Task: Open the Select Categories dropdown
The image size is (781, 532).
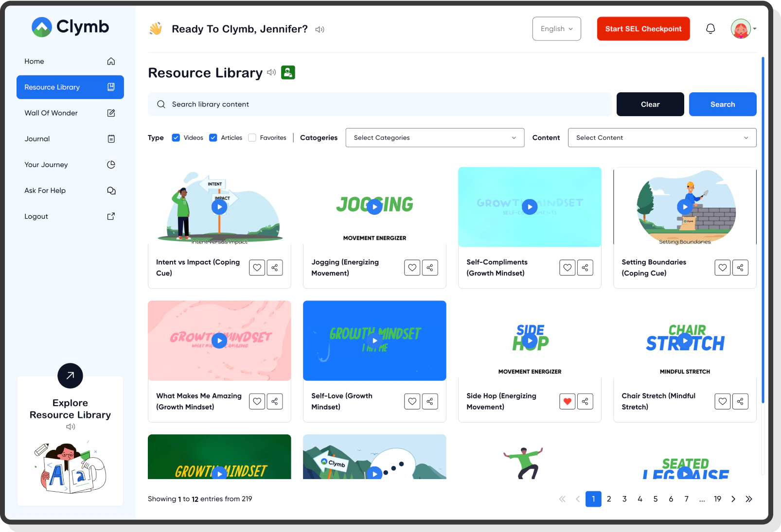Action: 434,137
